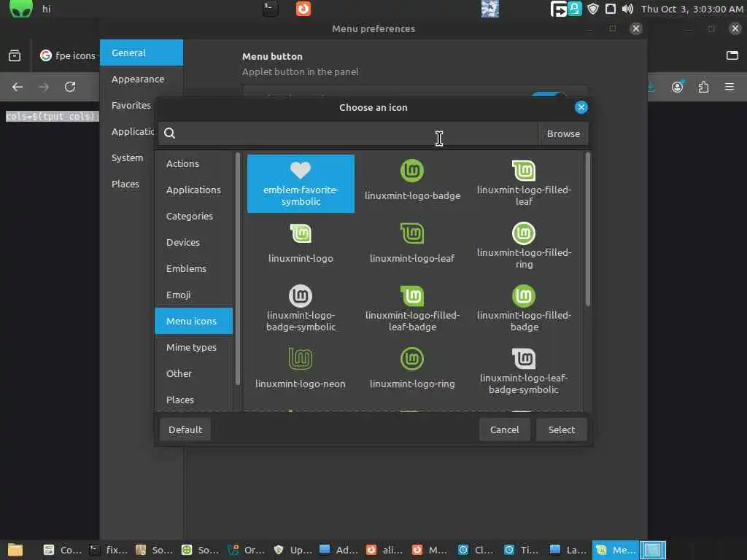
Task: Confirm with the Select button
Action: (561, 429)
